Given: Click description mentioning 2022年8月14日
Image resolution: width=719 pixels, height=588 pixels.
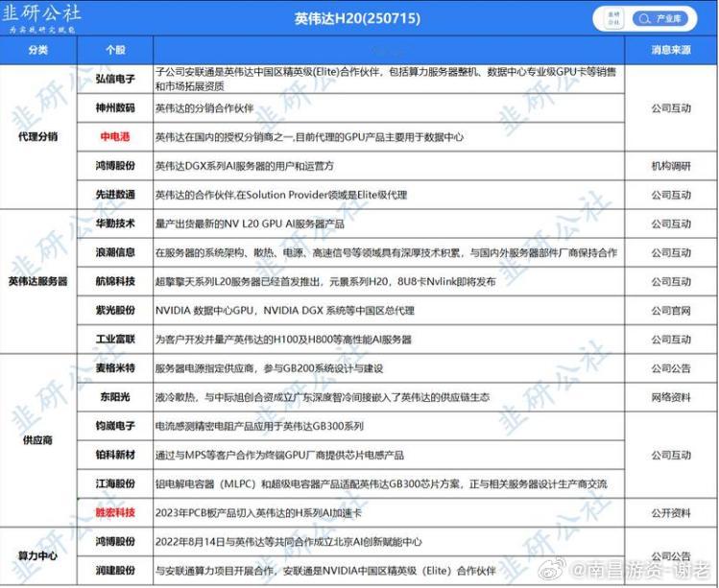Looking at the screenshot, I should pyautogui.click(x=288, y=542).
